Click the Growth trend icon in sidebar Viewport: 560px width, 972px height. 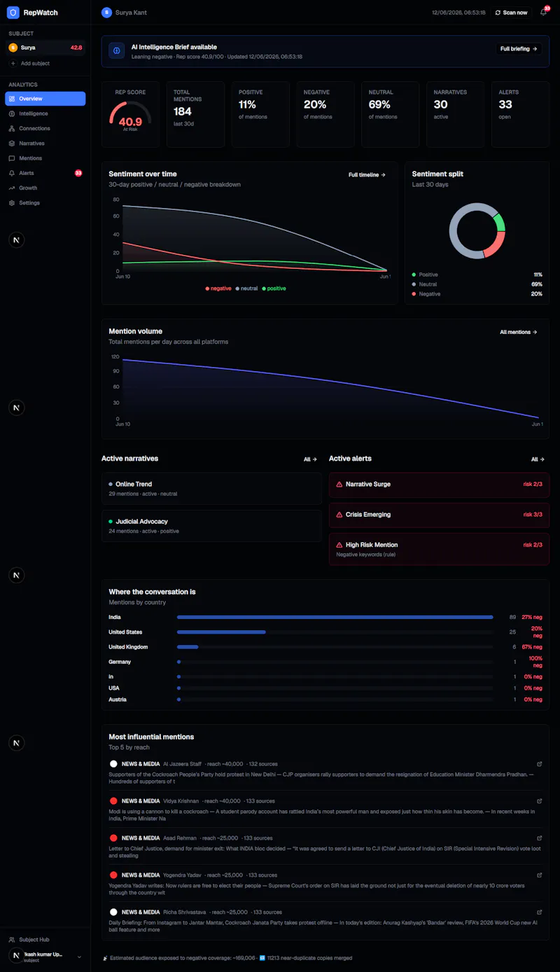(x=12, y=188)
